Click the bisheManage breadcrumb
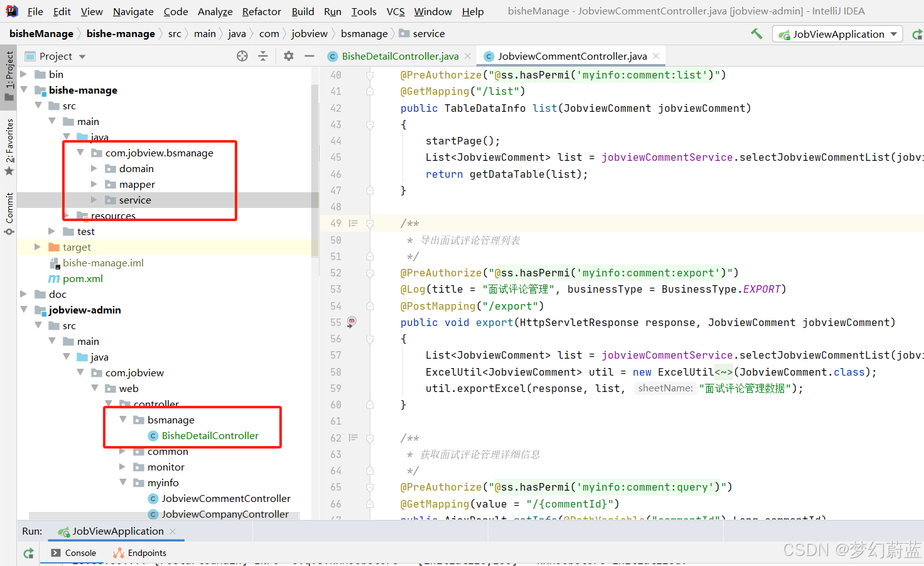The width and height of the screenshot is (924, 566). click(41, 34)
